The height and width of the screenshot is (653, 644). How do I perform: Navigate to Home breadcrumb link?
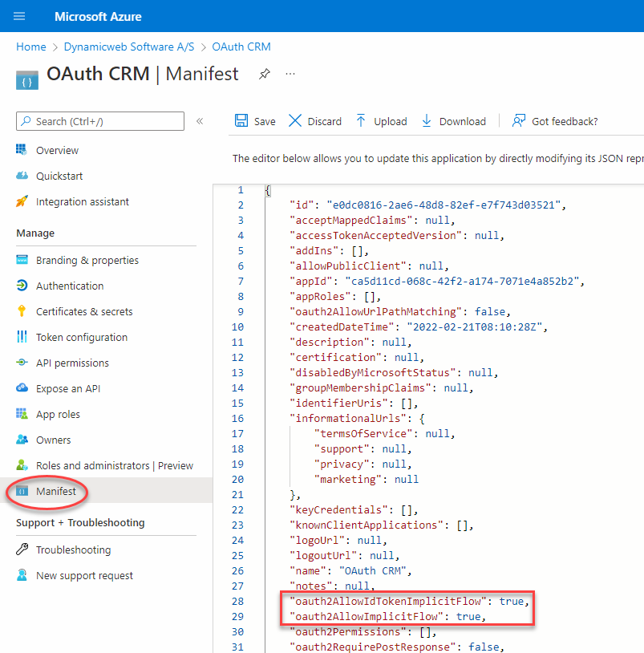click(31, 47)
